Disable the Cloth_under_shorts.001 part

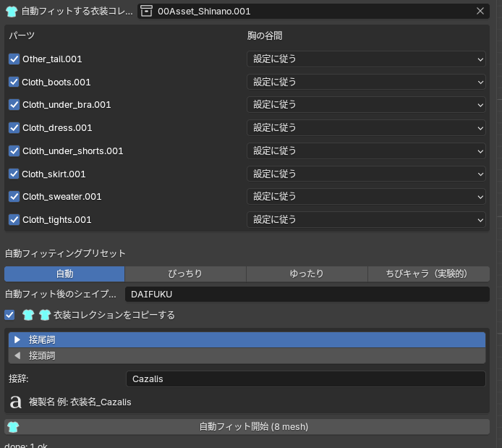[x=14, y=151]
